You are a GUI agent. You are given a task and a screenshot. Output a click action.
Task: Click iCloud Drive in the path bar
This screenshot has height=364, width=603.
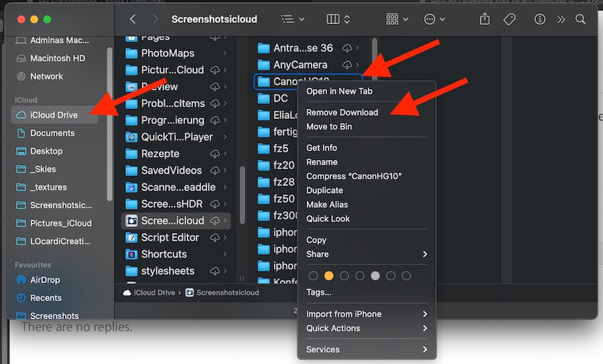(x=149, y=292)
